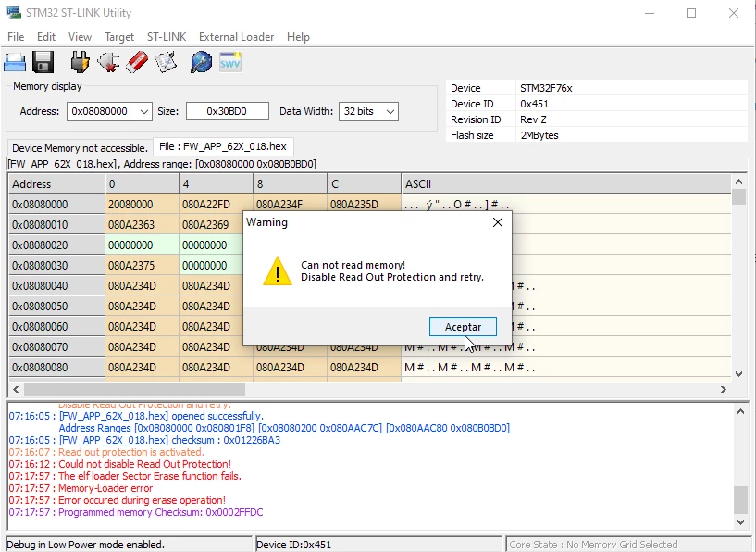
Task: Click the STM32F76x device value
Action: [x=546, y=88]
